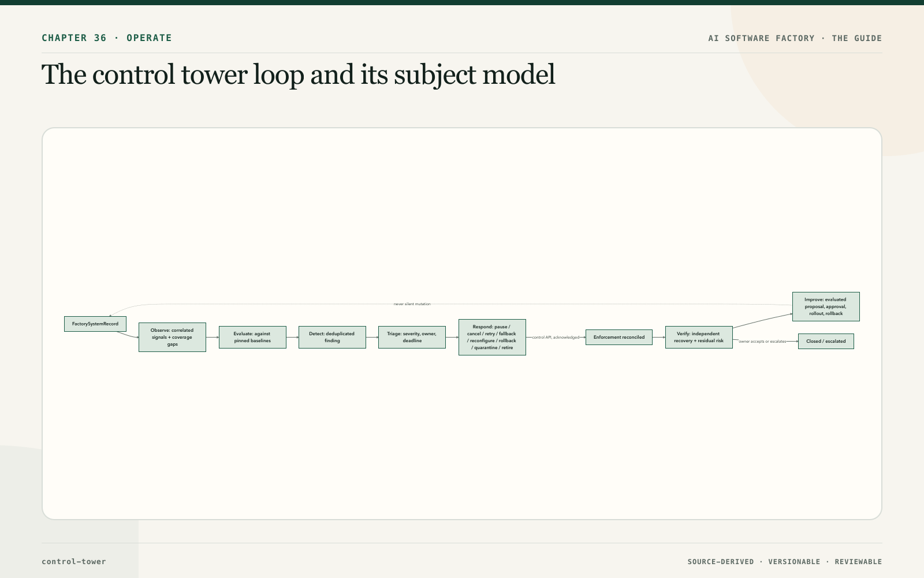
Task: Click the 'control-tower' footer label
Action: point(74,561)
